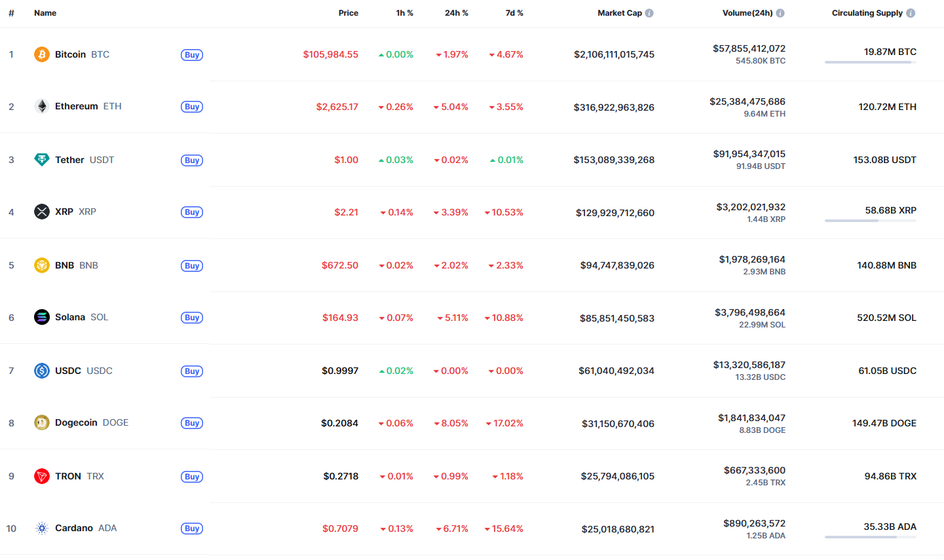Open the Circulating Supply info tooltip icon
The height and width of the screenshot is (560, 944).
tap(911, 13)
